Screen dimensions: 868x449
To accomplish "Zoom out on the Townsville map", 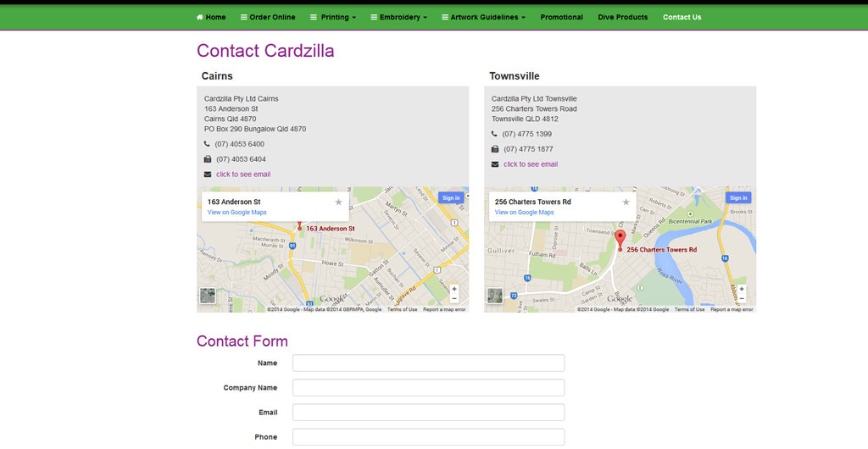I will click(742, 299).
